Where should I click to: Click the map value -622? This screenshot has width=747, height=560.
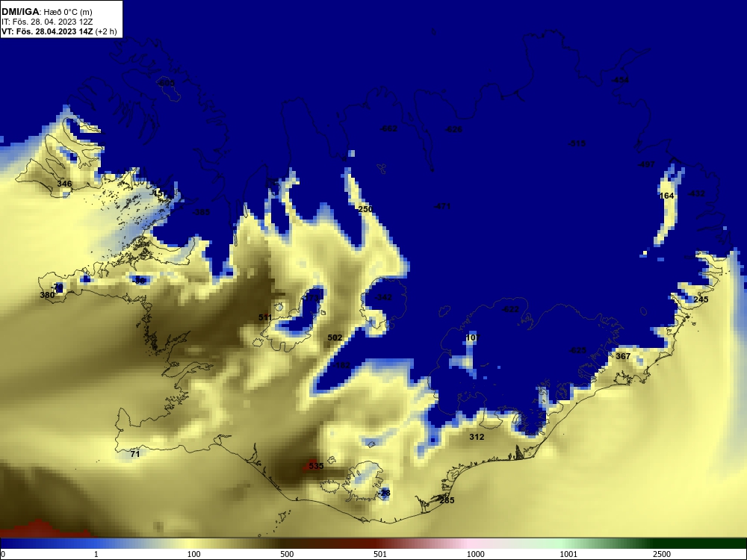point(510,310)
